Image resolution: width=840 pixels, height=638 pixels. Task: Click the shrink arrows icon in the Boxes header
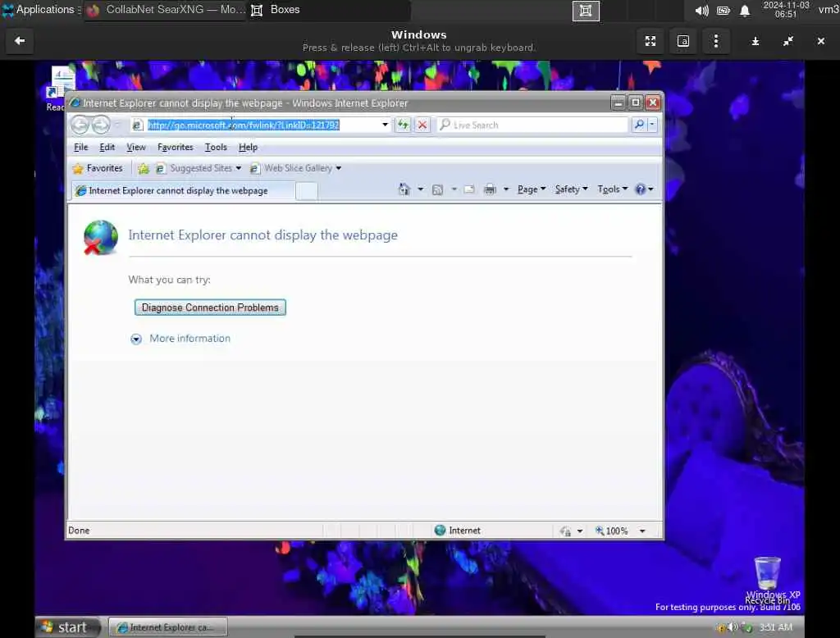click(x=788, y=41)
